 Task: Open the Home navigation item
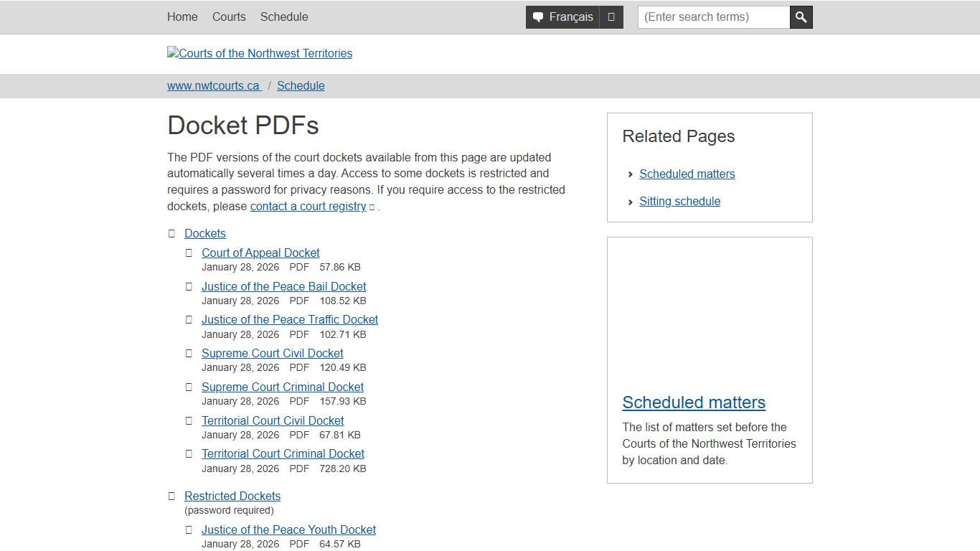[182, 17]
